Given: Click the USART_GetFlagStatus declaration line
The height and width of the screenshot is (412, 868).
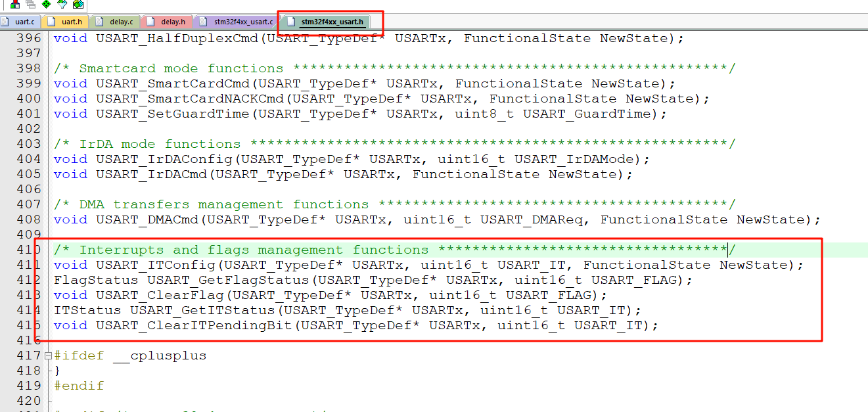Looking at the screenshot, I should click(x=373, y=280).
